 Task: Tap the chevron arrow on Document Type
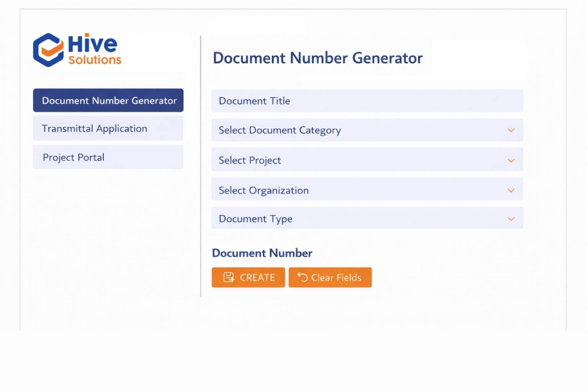tap(511, 219)
